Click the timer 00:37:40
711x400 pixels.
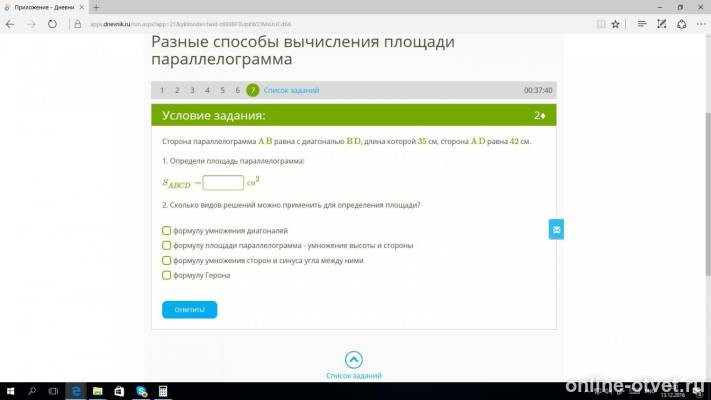coord(538,90)
